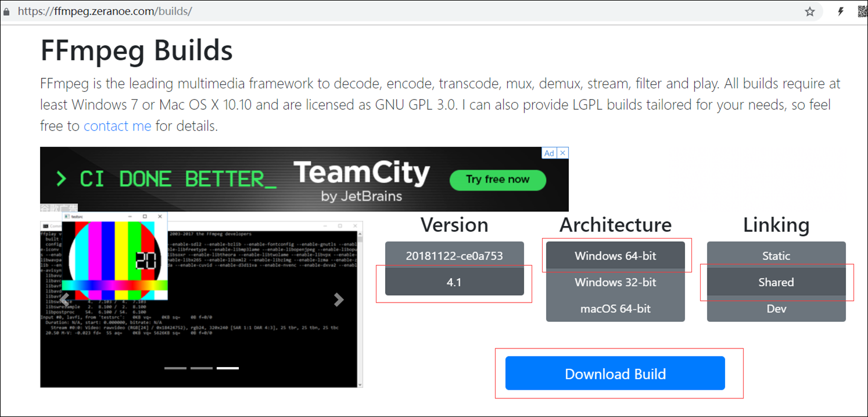Choose macOS 64-bit architecture
This screenshot has width=868, height=417.
[615, 308]
